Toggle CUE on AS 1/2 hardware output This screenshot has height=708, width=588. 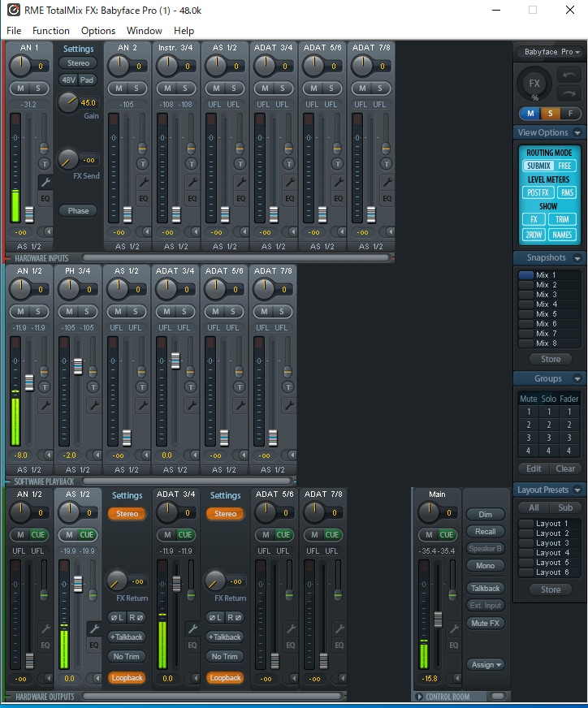pyautogui.click(x=87, y=534)
